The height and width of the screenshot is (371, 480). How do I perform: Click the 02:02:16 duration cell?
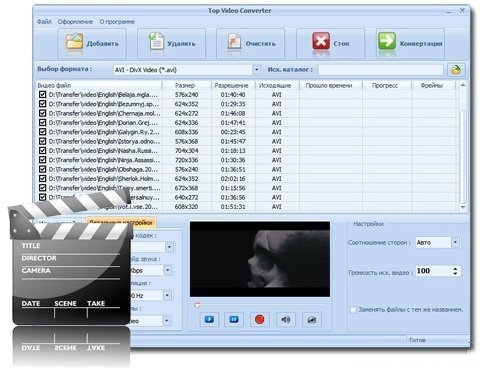click(233, 179)
